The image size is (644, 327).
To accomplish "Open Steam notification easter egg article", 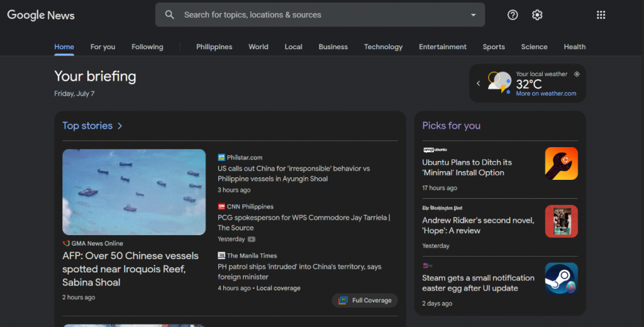I will pyautogui.click(x=478, y=283).
